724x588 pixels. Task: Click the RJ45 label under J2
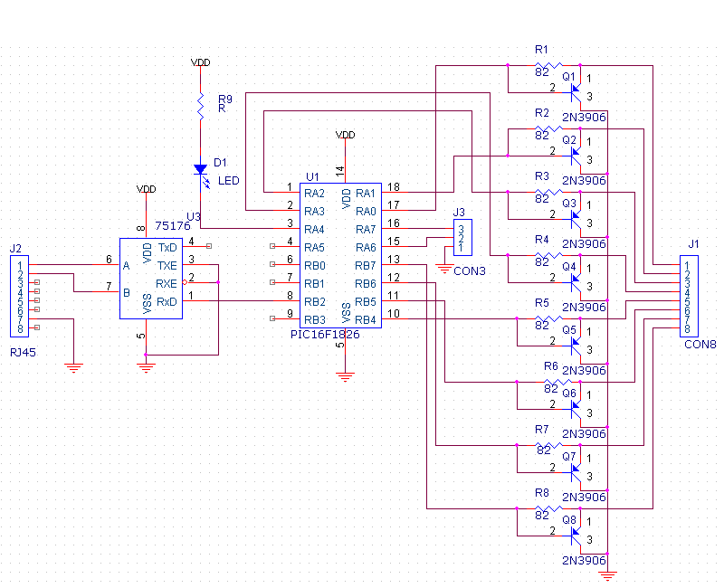[x=24, y=353]
